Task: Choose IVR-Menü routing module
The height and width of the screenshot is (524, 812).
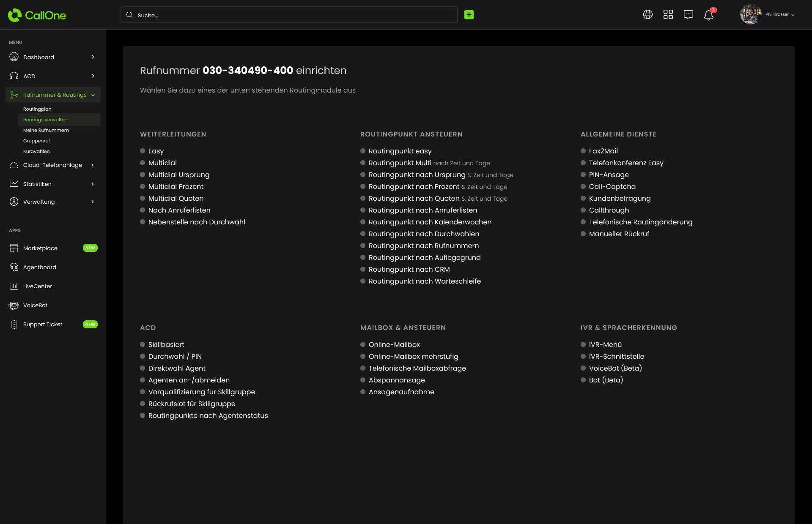Action: tap(605, 344)
